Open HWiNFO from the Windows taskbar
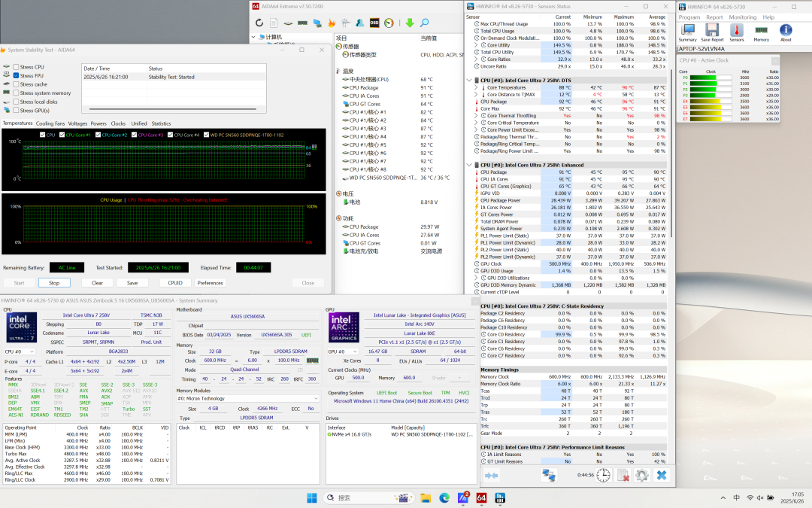 point(500,497)
